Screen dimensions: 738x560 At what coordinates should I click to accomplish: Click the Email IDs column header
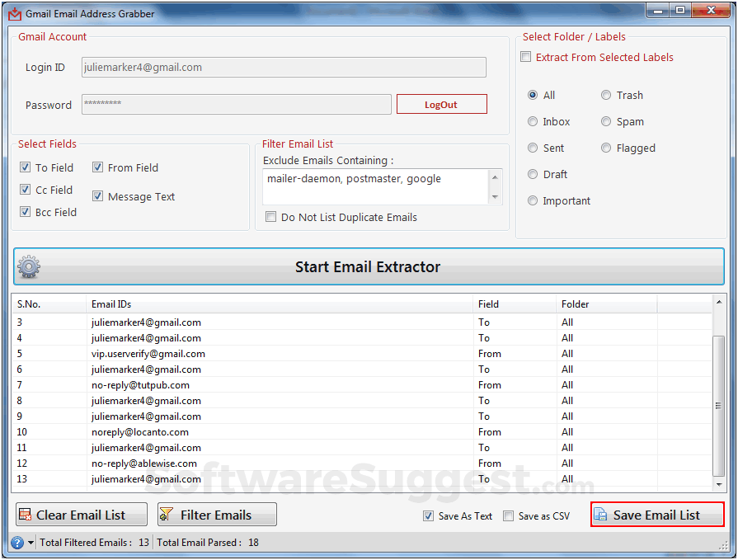tap(280, 304)
